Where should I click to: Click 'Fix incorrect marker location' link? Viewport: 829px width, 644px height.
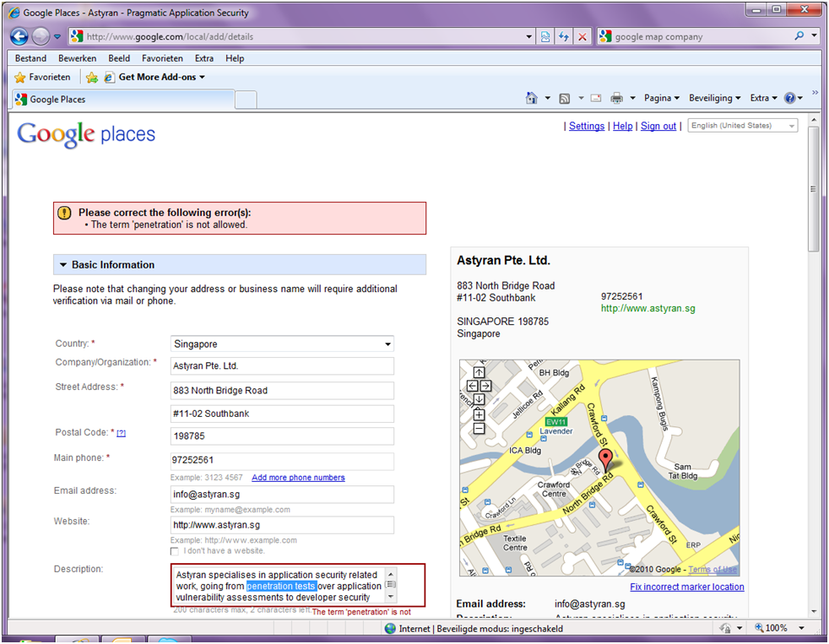[x=687, y=587]
